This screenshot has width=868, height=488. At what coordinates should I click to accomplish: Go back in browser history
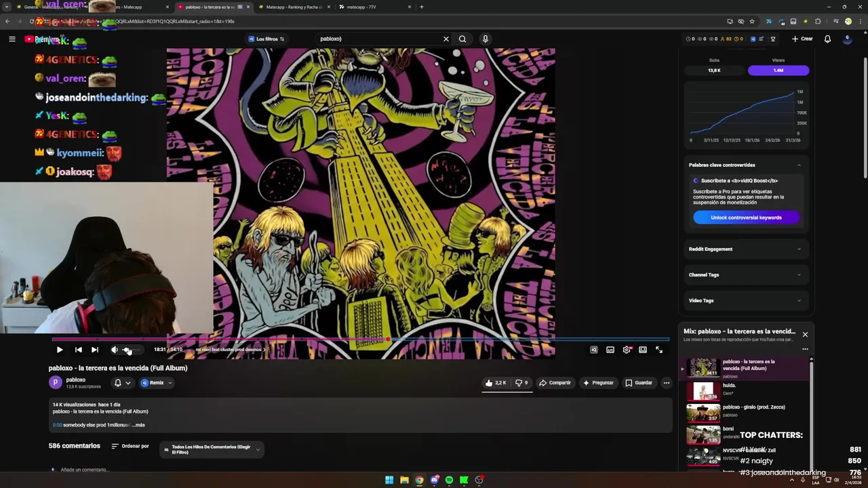(x=7, y=21)
